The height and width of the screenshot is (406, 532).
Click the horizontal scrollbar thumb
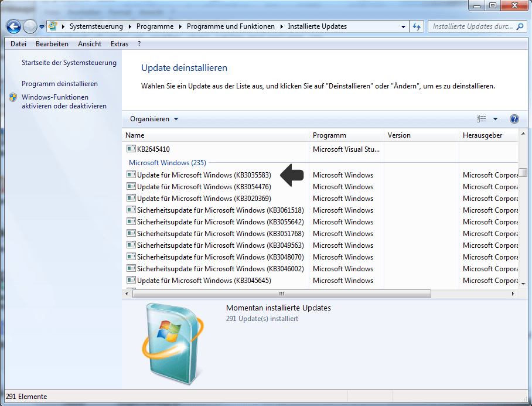tap(282, 294)
